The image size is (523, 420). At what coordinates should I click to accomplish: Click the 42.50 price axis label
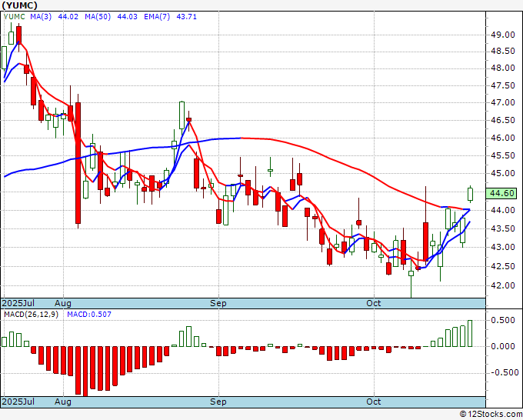click(x=502, y=267)
